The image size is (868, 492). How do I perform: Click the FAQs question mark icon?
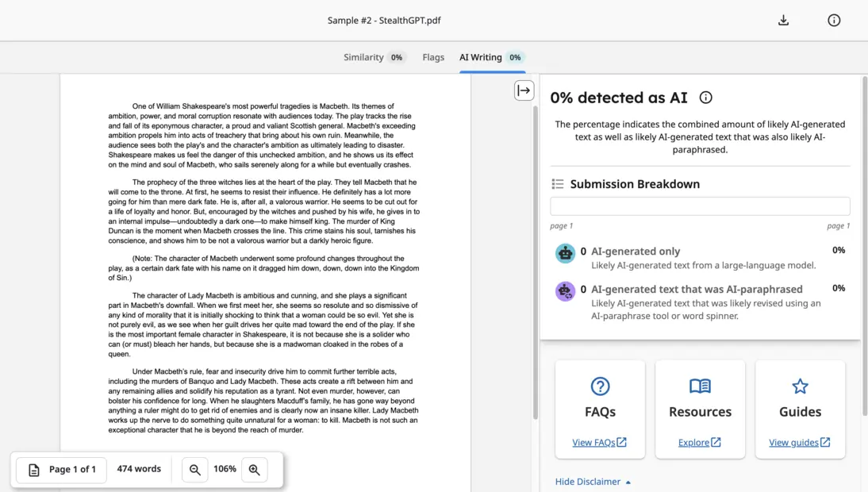click(x=600, y=386)
